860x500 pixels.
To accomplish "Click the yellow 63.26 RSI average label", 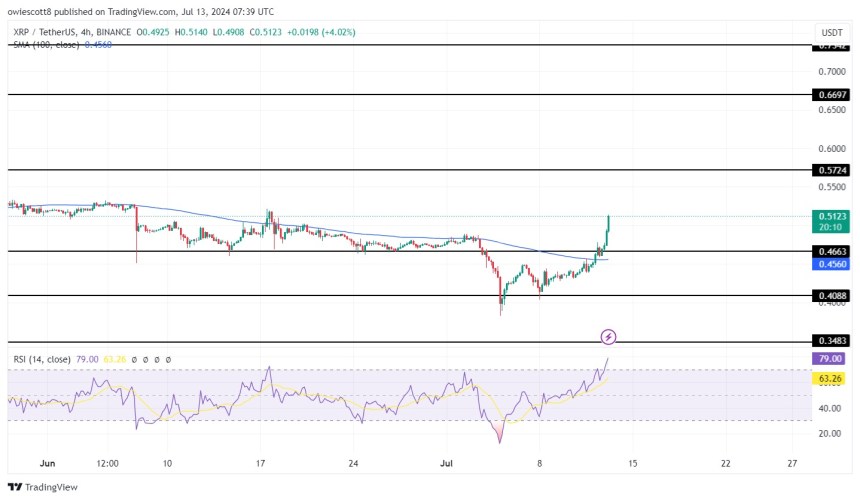I will (x=831, y=379).
